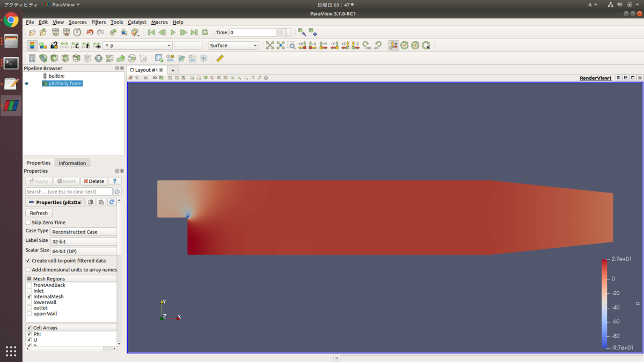Uncheck the internalMesh region

point(30,297)
